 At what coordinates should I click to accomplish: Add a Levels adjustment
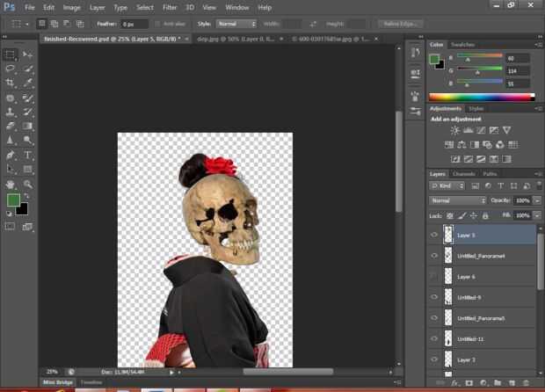click(468, 130)
